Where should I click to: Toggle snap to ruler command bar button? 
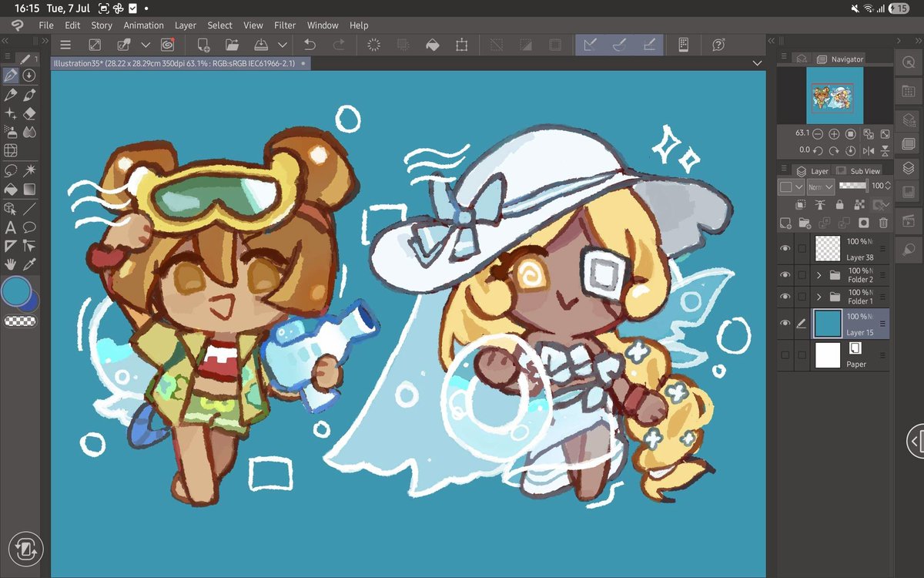[590, 45]
